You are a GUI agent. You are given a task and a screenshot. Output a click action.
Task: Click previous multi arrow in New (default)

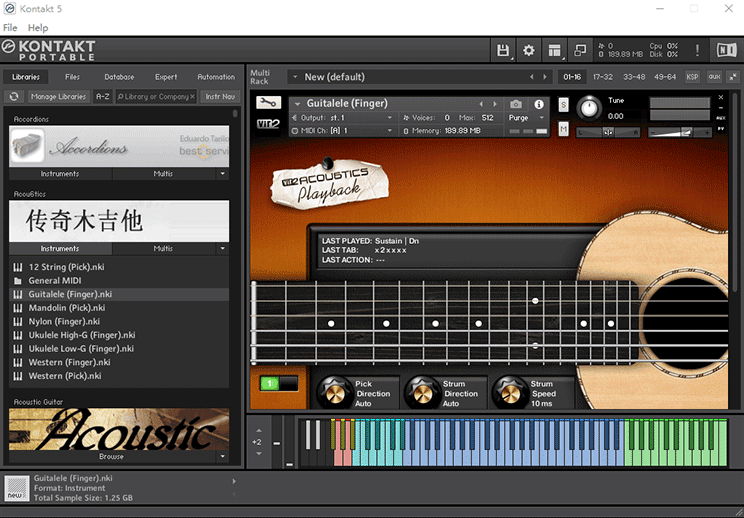[x=531, y=77]
